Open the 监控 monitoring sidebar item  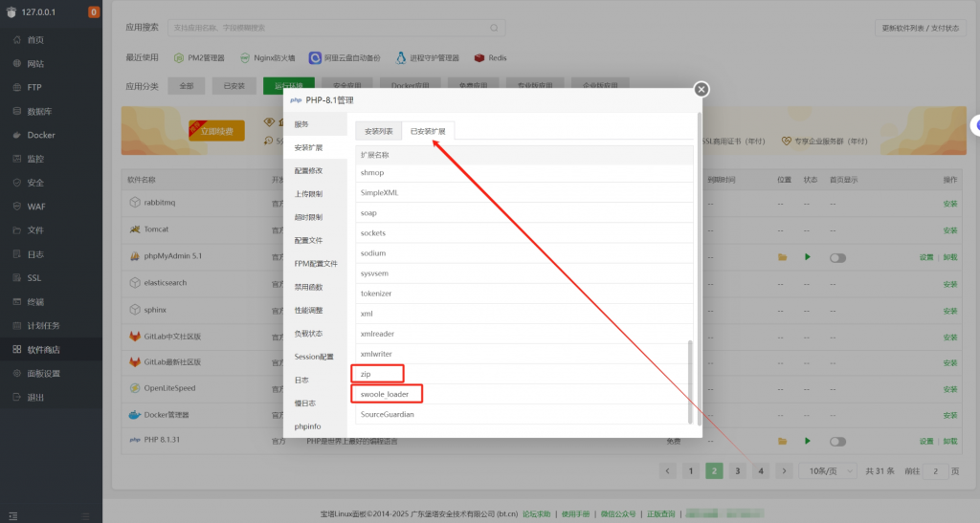pos(35,159)
